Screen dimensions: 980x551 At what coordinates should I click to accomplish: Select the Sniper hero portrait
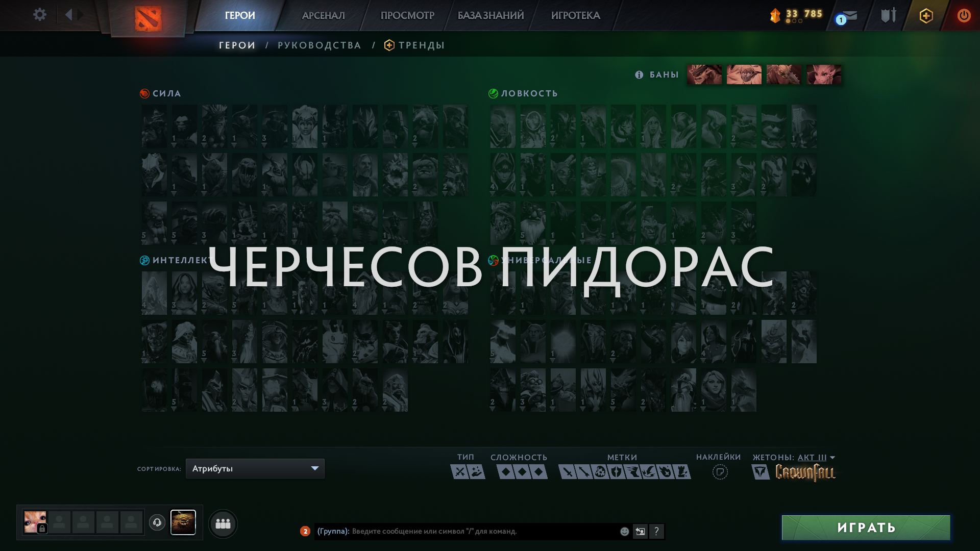pyautogui.click(x=533, y=223)
